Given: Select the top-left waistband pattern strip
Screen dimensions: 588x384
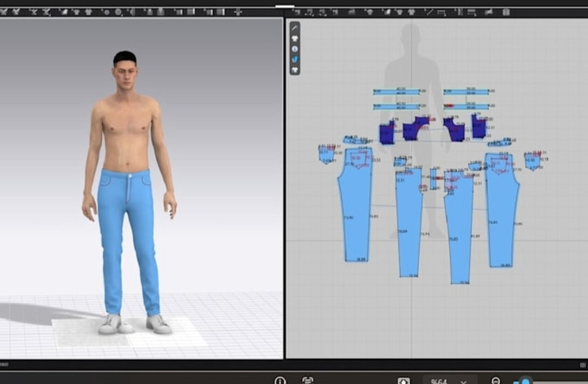Looking at the screenshot, I should [x=396, y=91].
